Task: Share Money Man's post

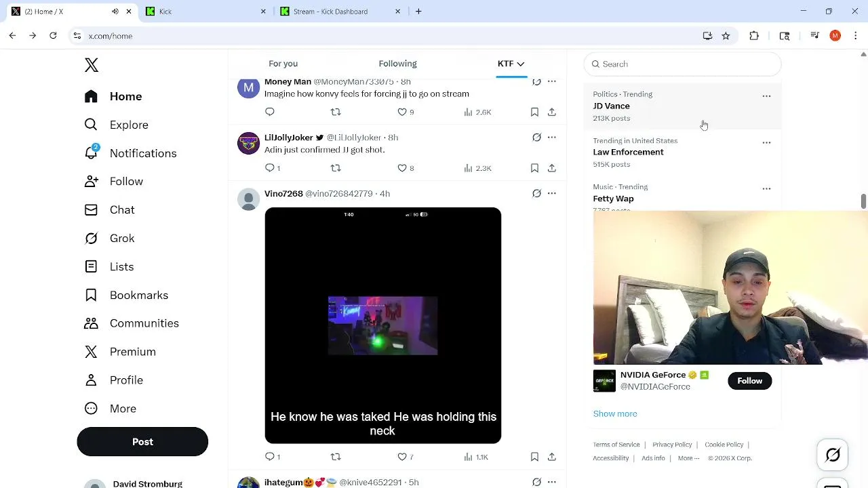Action: pos(552,112)
